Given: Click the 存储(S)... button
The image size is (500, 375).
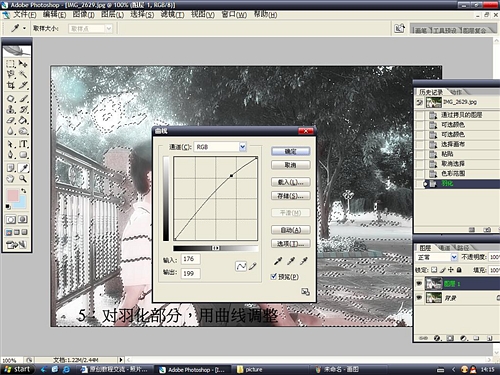Looking at the screenshot, I should (290, 196).
